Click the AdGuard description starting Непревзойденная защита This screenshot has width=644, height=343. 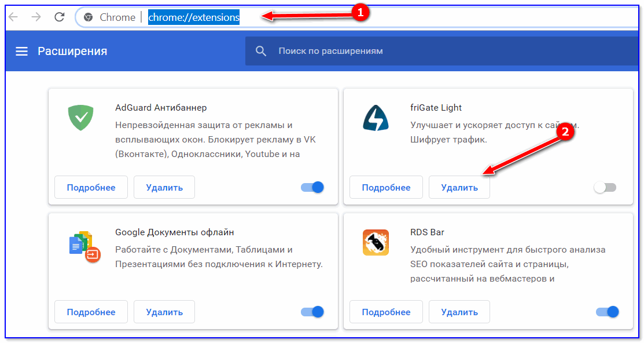(x=215, y=140)
